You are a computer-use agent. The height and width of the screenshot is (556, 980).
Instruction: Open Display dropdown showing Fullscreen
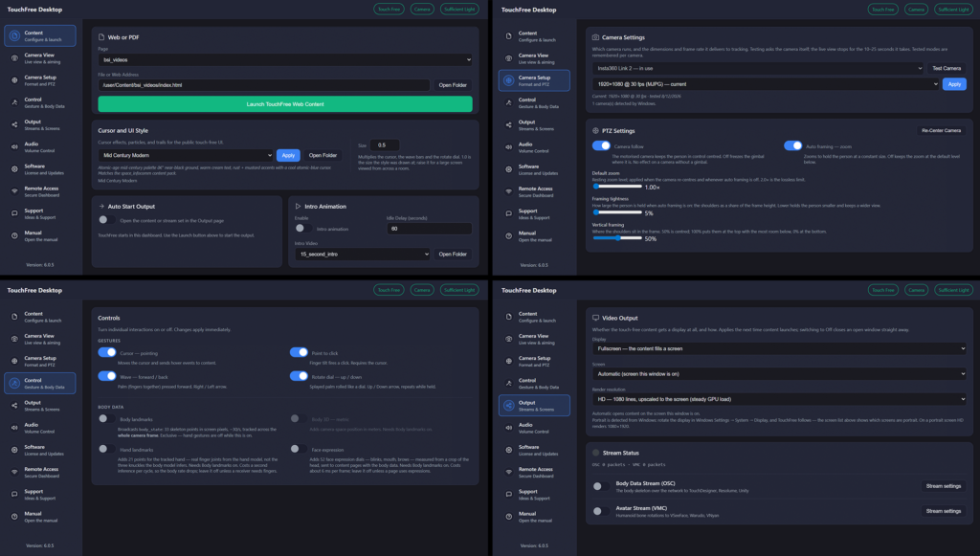click(x=779, y=348)
